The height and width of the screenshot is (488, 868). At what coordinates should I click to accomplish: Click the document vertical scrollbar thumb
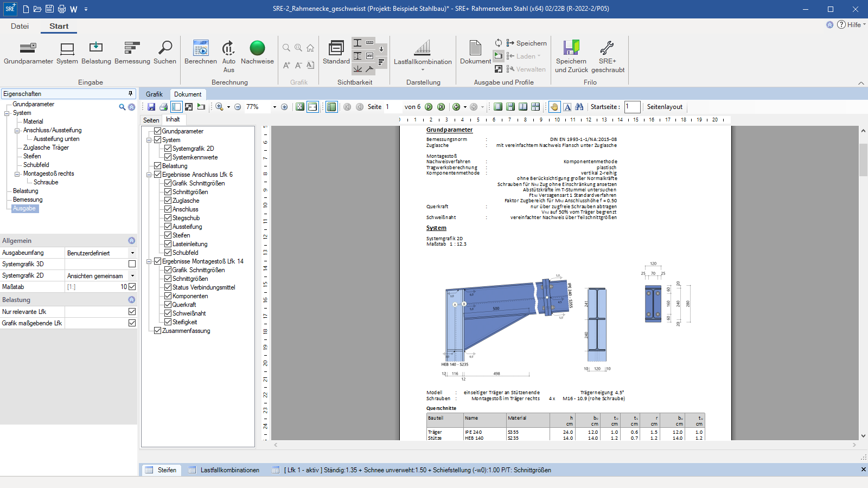[863, 159]
